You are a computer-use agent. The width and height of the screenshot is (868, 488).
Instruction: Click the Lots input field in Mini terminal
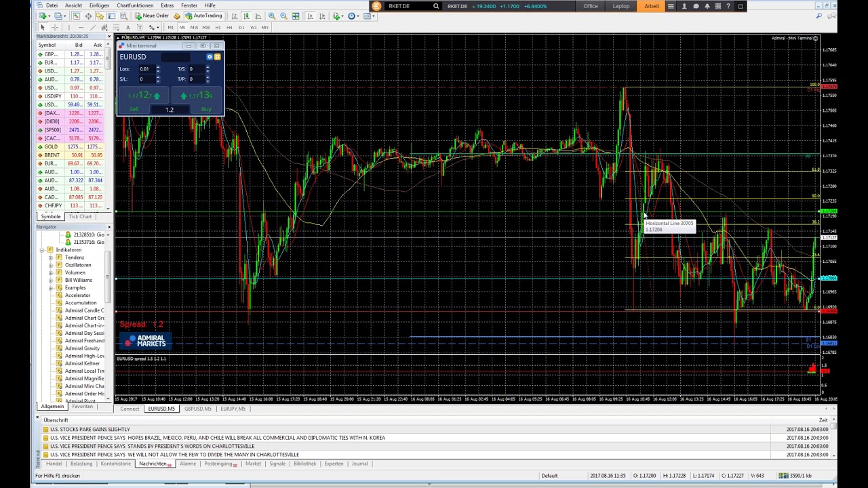[146, 68]
